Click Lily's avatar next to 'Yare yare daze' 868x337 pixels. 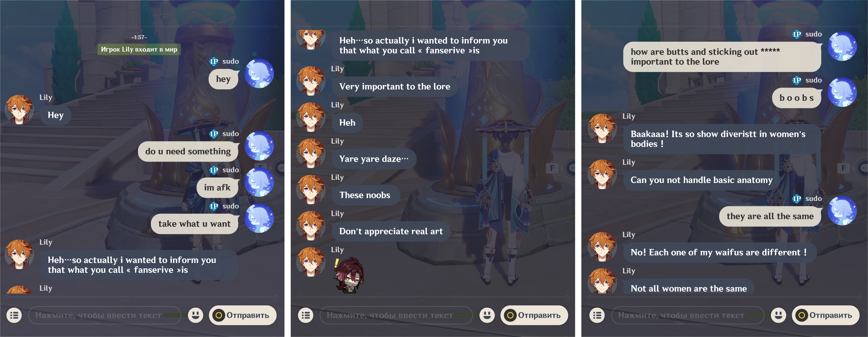tap(311, 153)
